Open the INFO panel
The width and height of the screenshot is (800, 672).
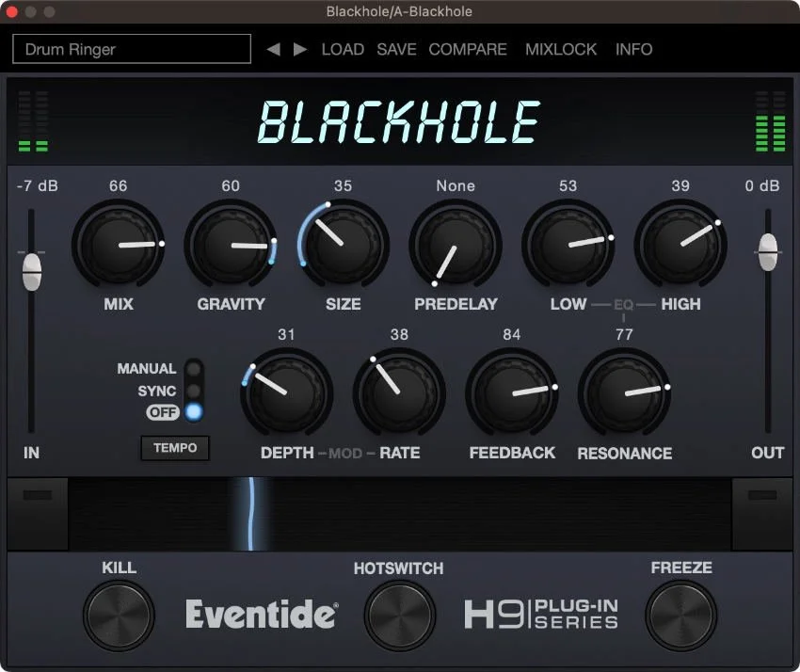click(633, 50)
